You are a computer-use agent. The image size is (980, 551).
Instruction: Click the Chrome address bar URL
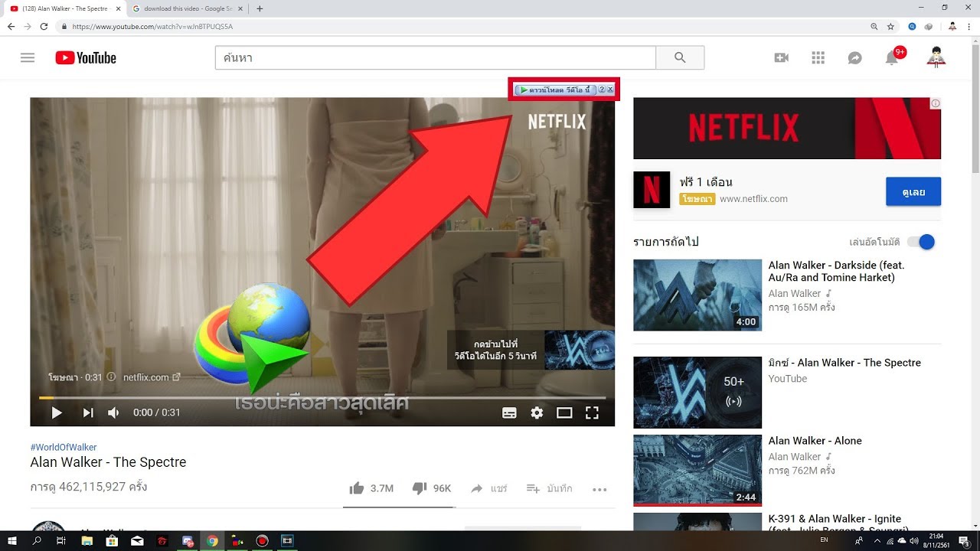(152, 26)
